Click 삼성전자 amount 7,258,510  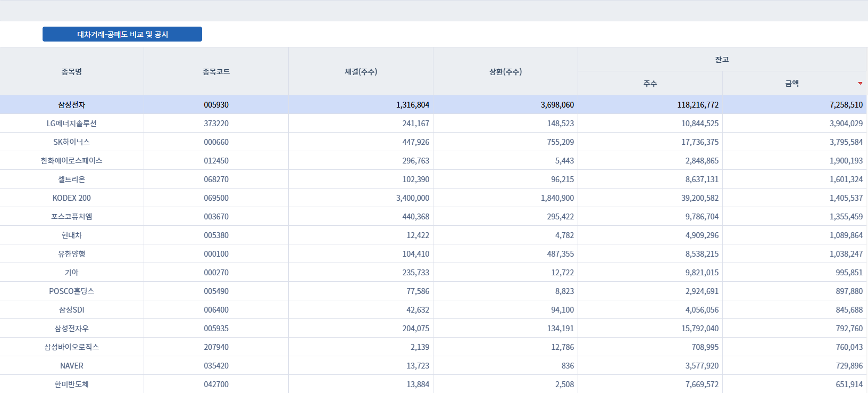click(846, 105)
